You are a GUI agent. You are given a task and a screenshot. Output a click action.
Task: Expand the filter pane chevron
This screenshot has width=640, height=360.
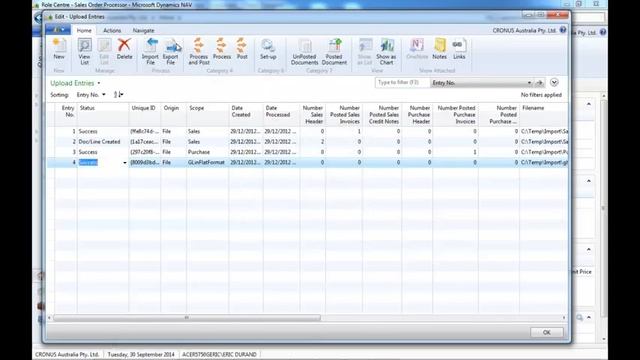coord(554,82)
